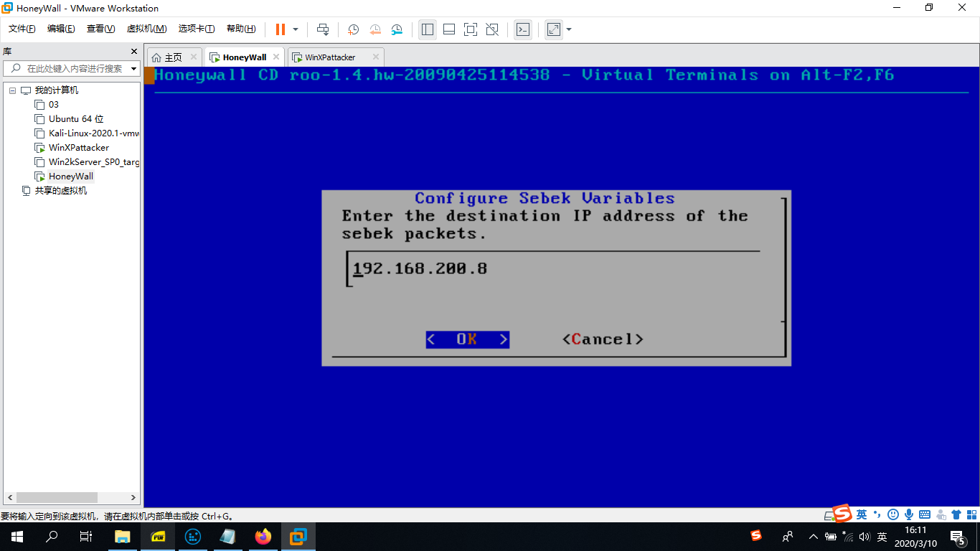
Task: Open the snapshot manager
Action: tap(397, 29)
